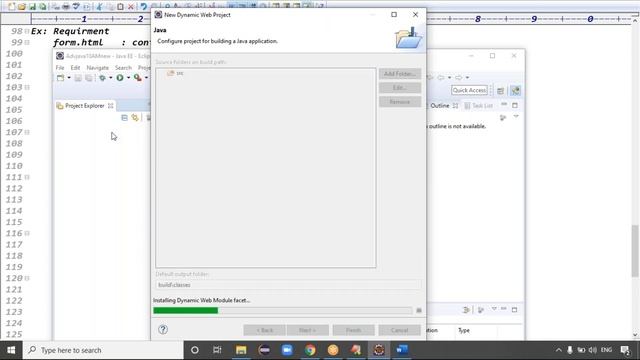Open dropdown next to New wizard icon
This screenshot has height=360, width=640.
point(69,78)
